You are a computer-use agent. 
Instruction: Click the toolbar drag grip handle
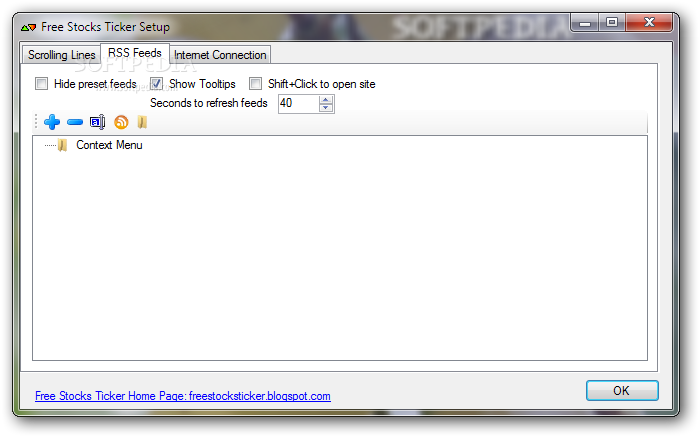[x=36, y=122]
